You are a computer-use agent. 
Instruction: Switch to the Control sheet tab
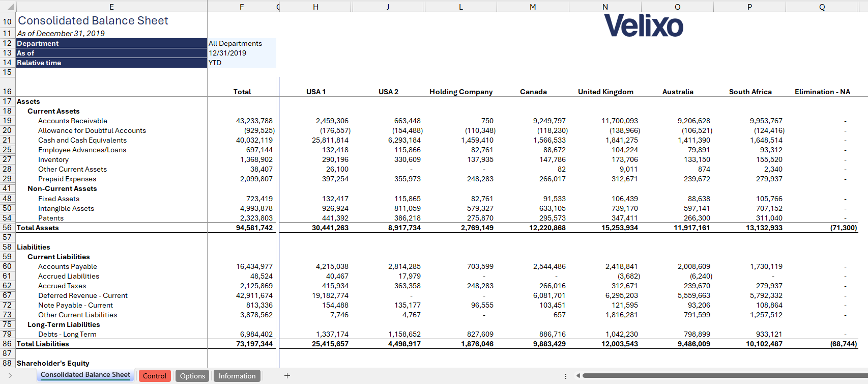point(154,376)
